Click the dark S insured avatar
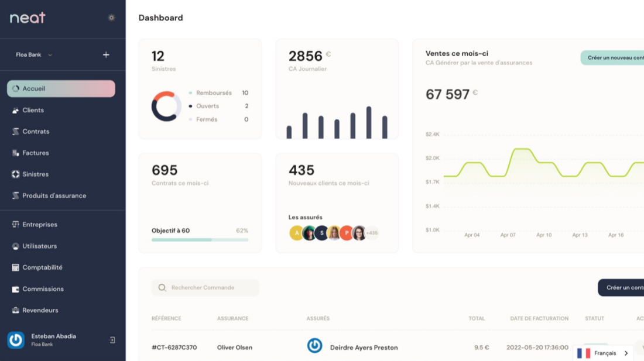This screenshot has height=361, width=644. (321, 233)
